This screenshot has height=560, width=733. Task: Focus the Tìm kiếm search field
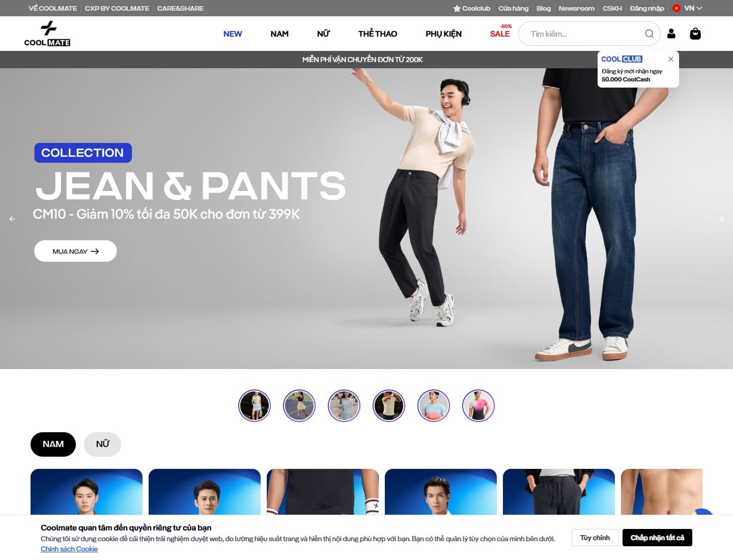(589, 34)
